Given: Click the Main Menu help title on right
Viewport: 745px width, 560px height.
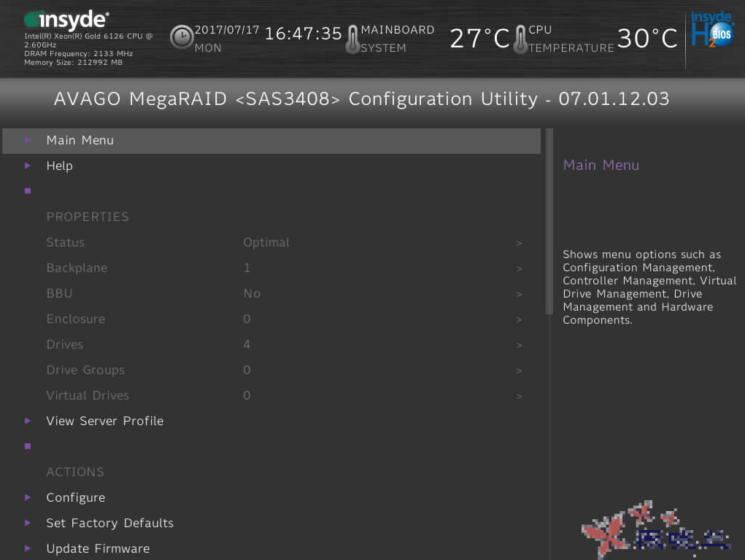Looking at the screenshot, I should click(x=601, y=166).
